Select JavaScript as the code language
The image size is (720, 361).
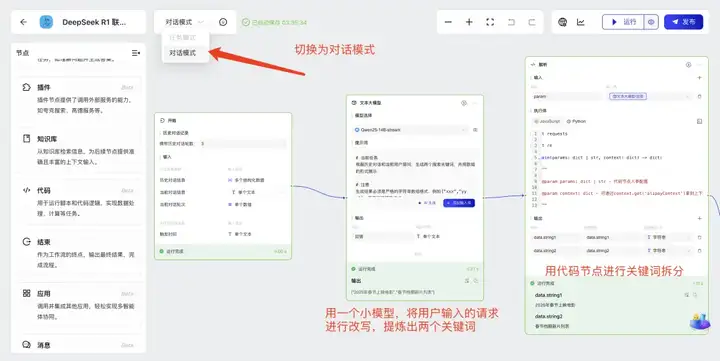(547, 121)
